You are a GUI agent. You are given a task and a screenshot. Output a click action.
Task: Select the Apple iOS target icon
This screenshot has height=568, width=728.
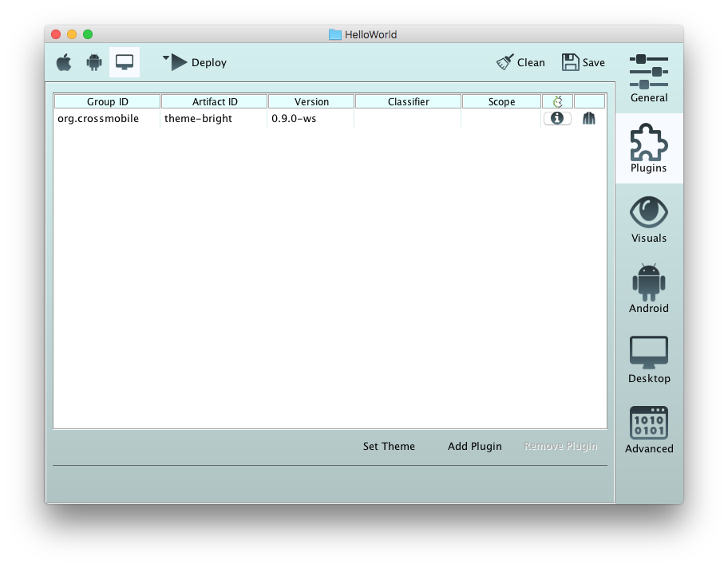[x=64, y=62]
